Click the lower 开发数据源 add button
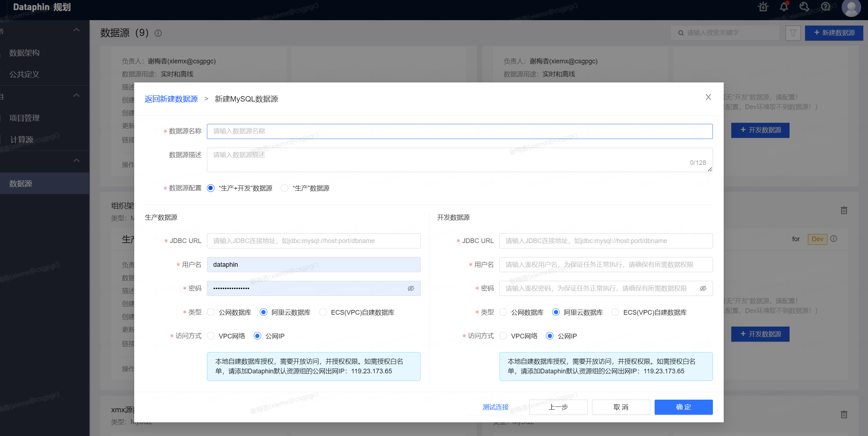The image size is (868, 436). tap(760, 334)
